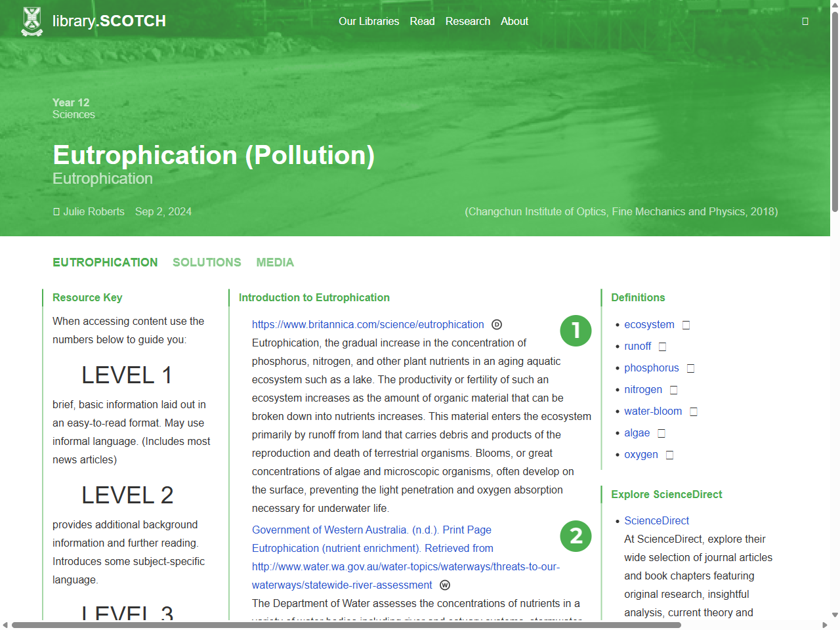
Task: Toggle the box next to runoff
Action: [663, 346]
